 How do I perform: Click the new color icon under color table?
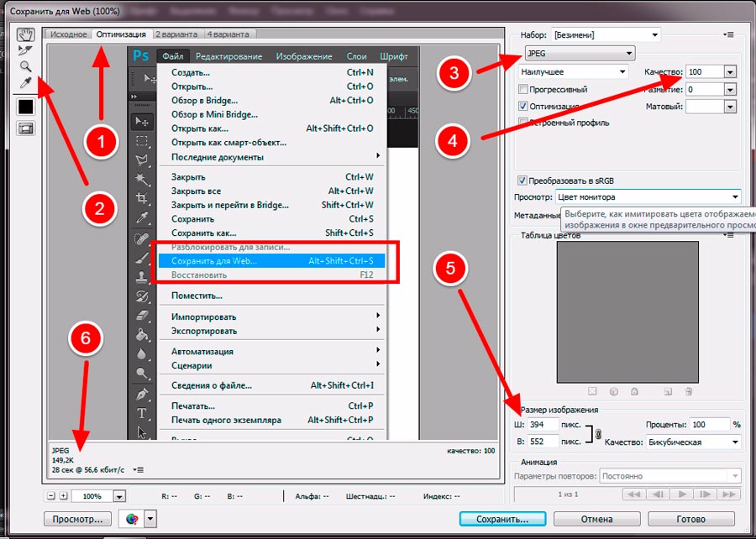point(668,391)
